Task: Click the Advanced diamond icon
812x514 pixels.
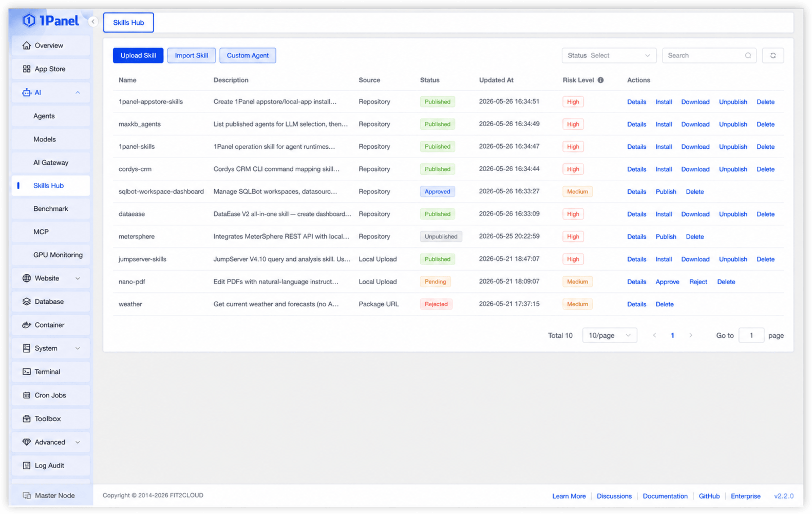Action: [x=27, y=442]
